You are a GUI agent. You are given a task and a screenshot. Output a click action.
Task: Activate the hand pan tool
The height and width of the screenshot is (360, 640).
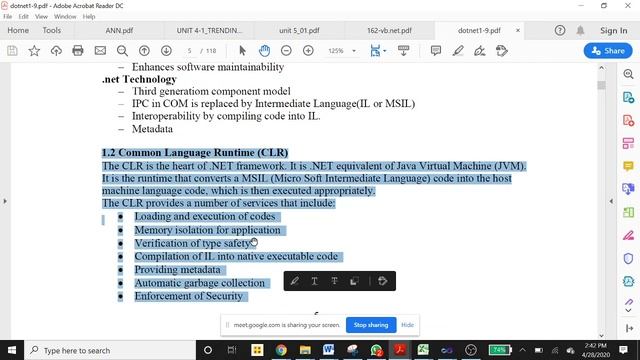click(x=264, y=51)
